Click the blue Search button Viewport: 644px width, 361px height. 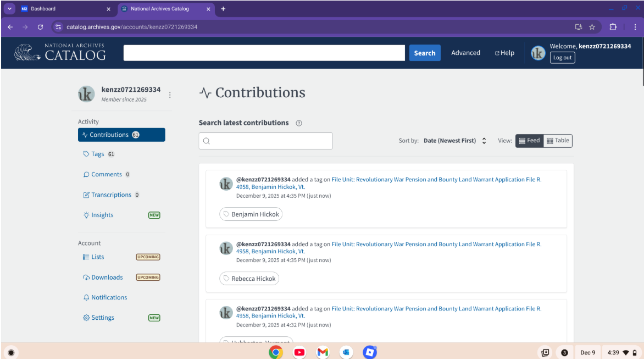coord(424,53)
